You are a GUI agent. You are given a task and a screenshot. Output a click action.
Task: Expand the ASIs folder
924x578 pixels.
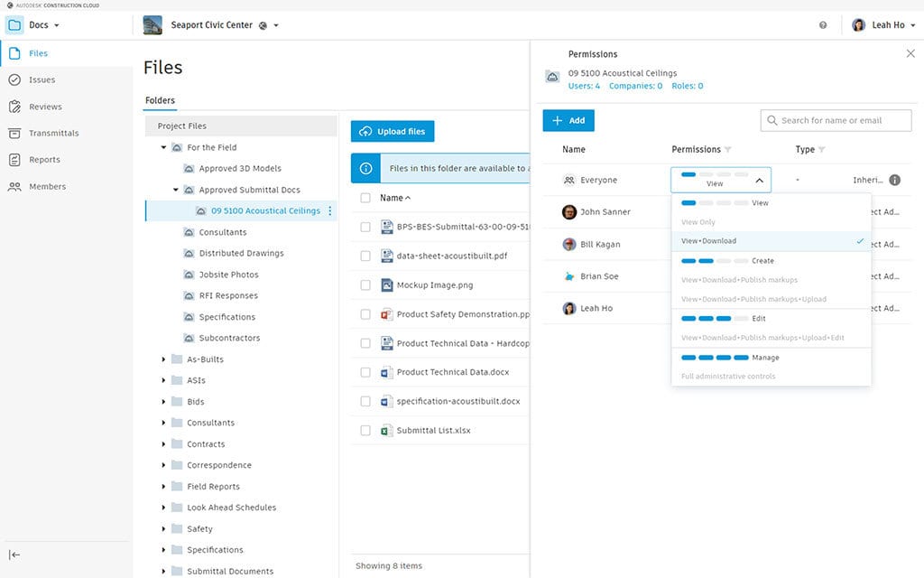pyautogui.click(x=164, y=380)
